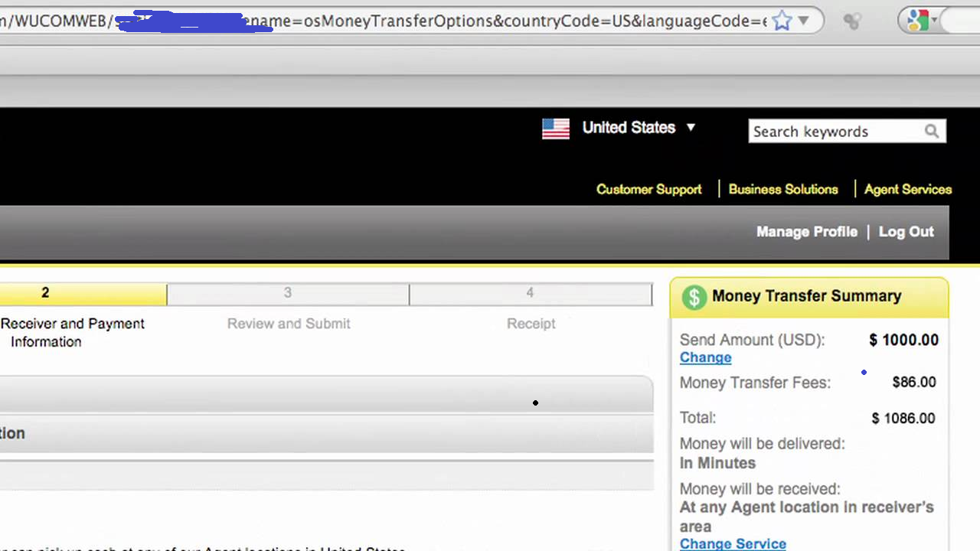Image resolution: width=980 pixels, height=551 pixels.
Task: Click the 'In Minutes' delivery time text
Action: click(717, 463)
